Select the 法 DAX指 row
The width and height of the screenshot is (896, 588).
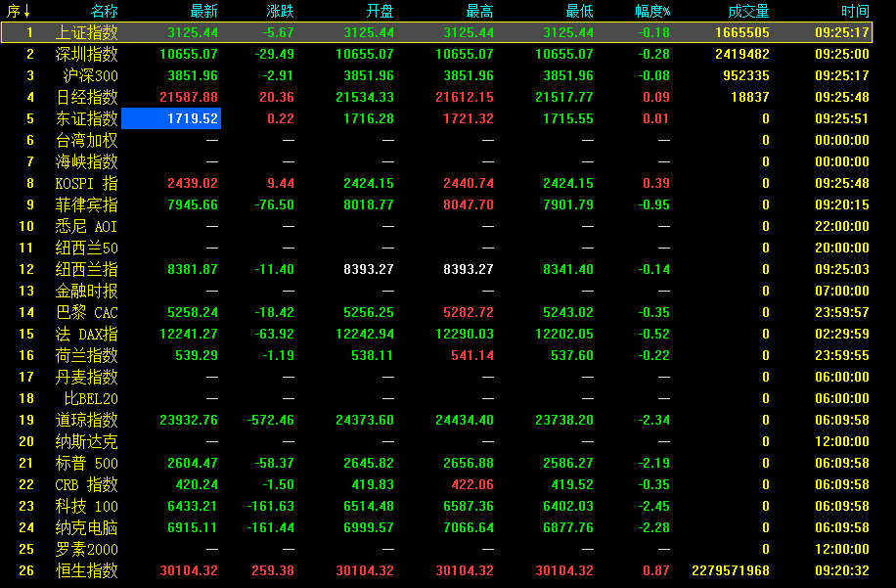click(x=87, y=335)
